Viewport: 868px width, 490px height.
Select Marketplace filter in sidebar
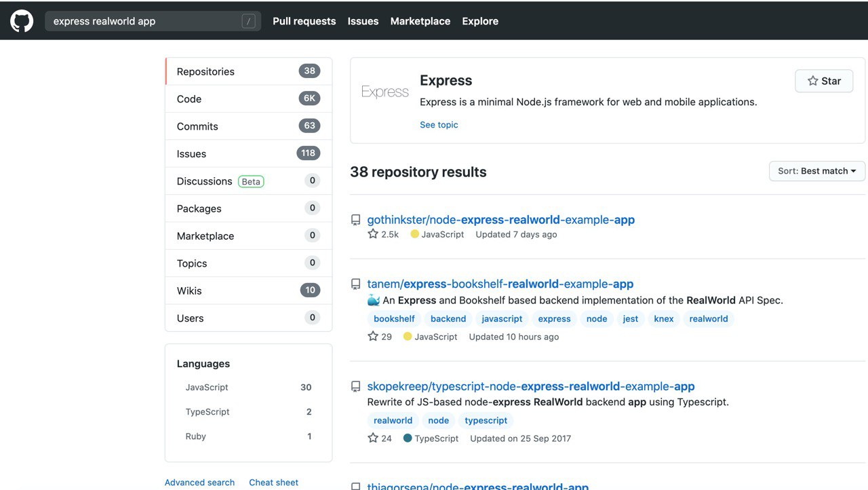[249, 235]
